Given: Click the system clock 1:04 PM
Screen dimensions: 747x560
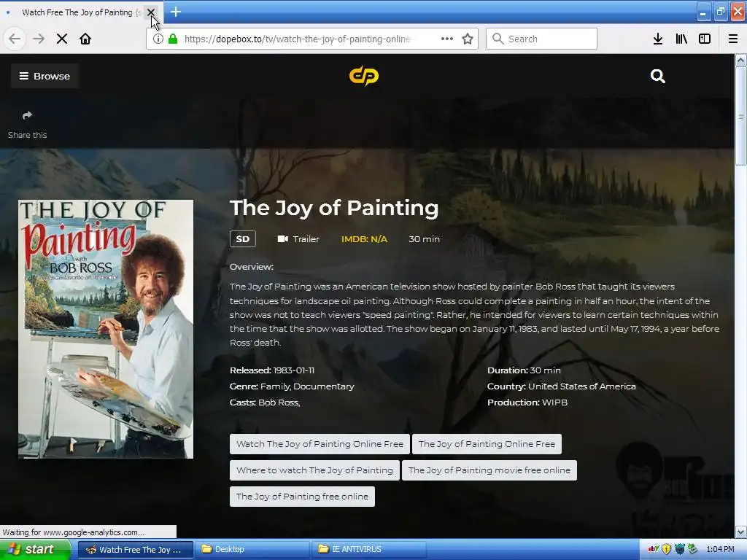Looking at the screenshot, I should 720,549.
